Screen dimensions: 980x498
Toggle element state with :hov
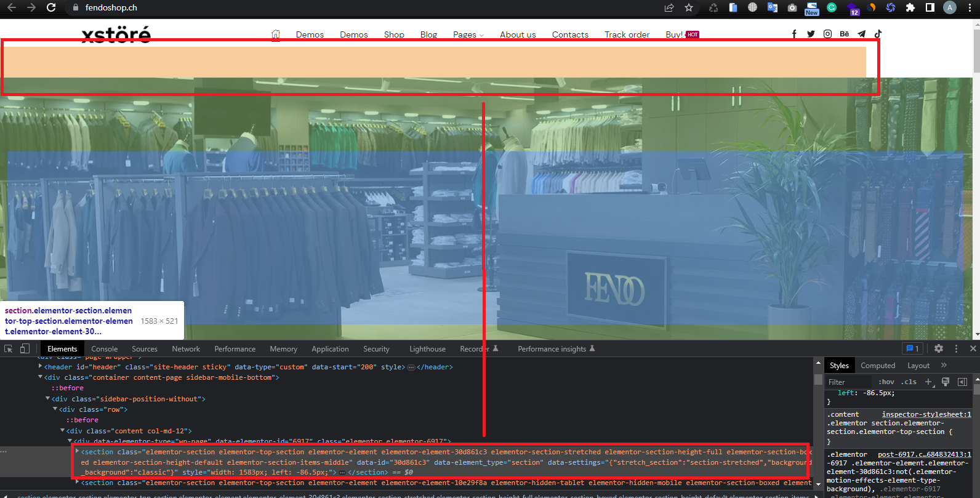(886, 382)
